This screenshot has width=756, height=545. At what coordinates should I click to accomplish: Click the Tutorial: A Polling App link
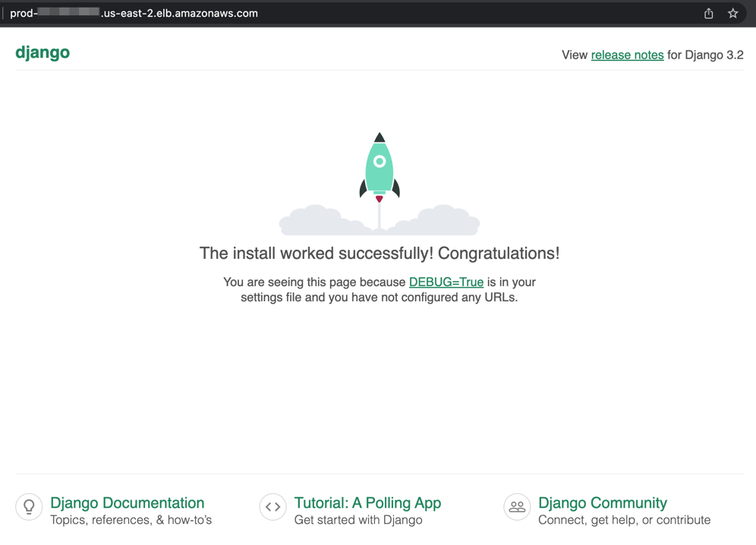(x=367, y=502)
